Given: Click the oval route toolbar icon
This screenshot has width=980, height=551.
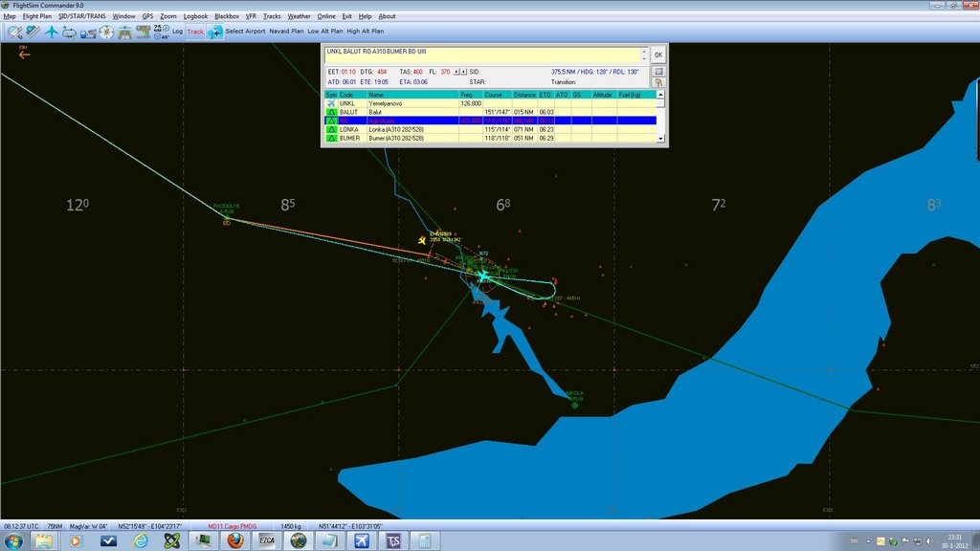Looking at the screenshot, I should pos(69,32).
